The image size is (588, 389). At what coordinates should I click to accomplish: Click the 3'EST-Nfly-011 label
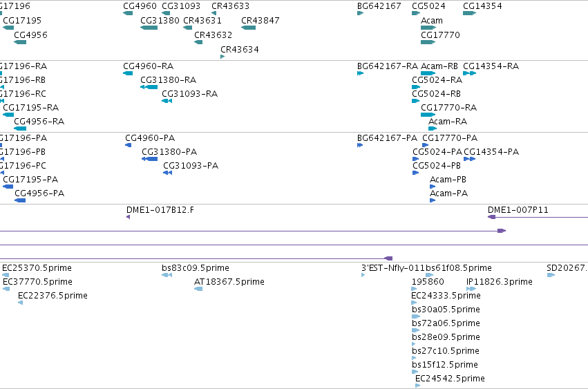pos(393,268)
